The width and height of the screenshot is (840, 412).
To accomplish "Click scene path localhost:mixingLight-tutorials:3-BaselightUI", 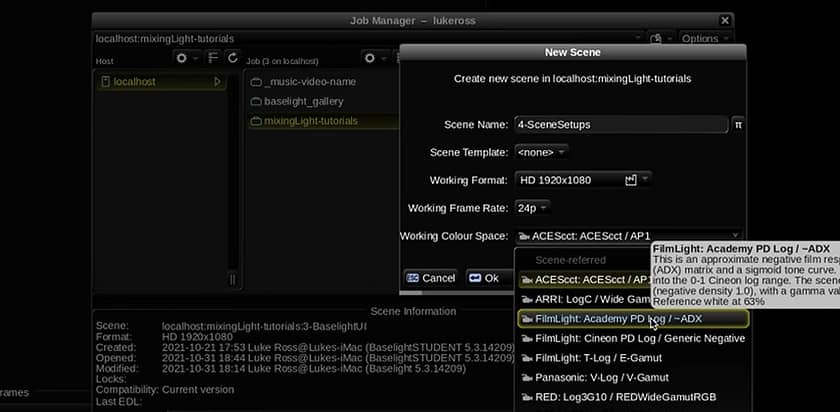I will tap(264, 326).
